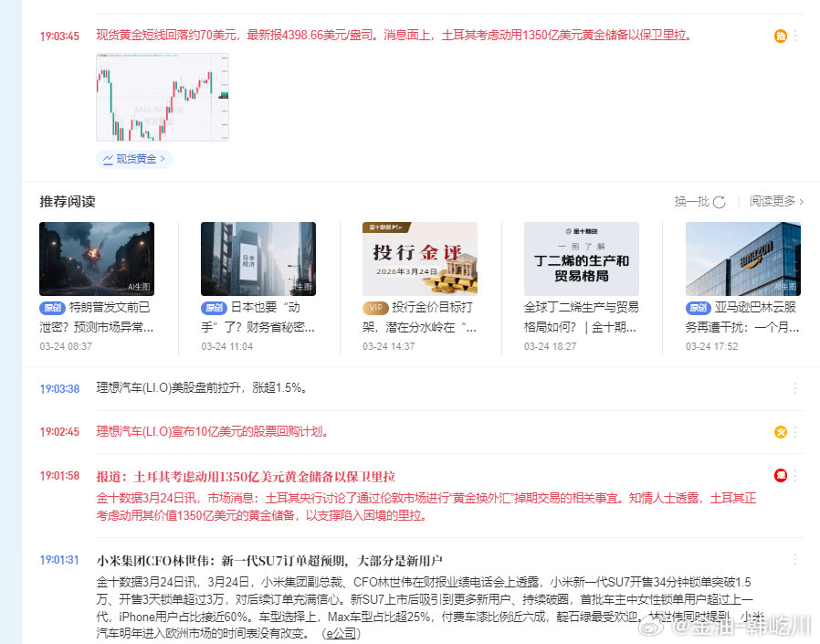The image size is (820, 644).
Task: Click the star badge on 理想汽车 buyback news
Action: tap(780, 432)
